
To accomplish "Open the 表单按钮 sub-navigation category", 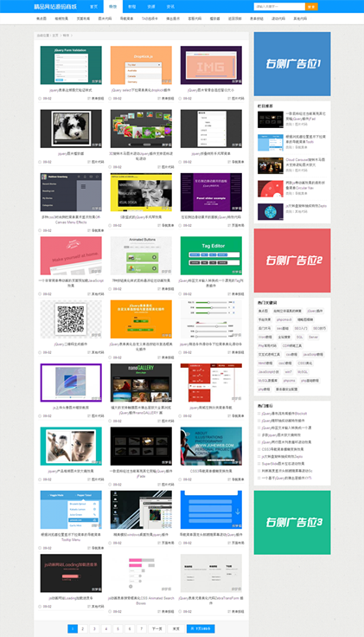I will [x=257, y=19].
